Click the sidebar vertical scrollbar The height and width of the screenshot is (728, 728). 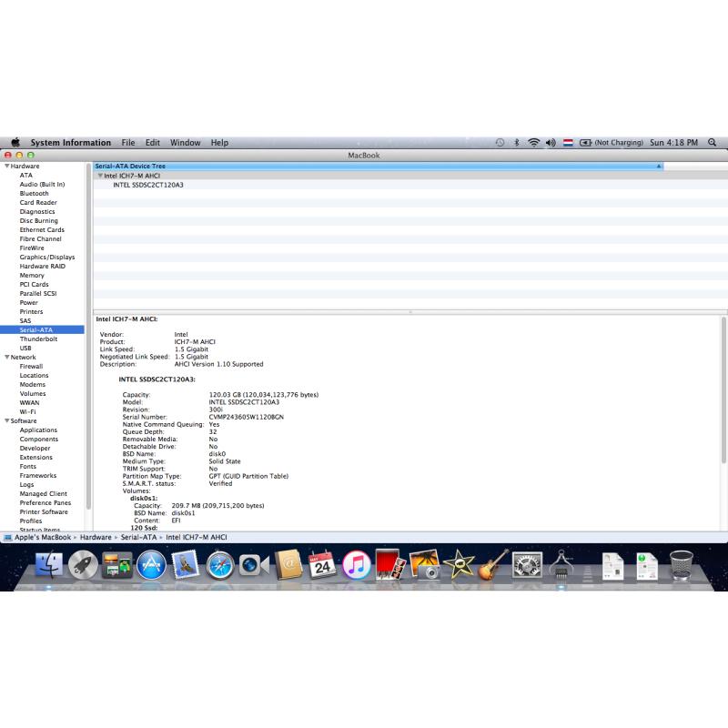88,334
